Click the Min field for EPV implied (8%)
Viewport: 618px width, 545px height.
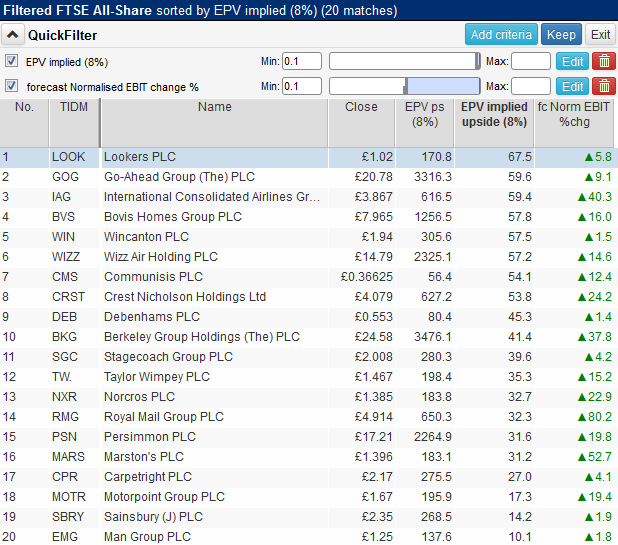click(302, 61)
